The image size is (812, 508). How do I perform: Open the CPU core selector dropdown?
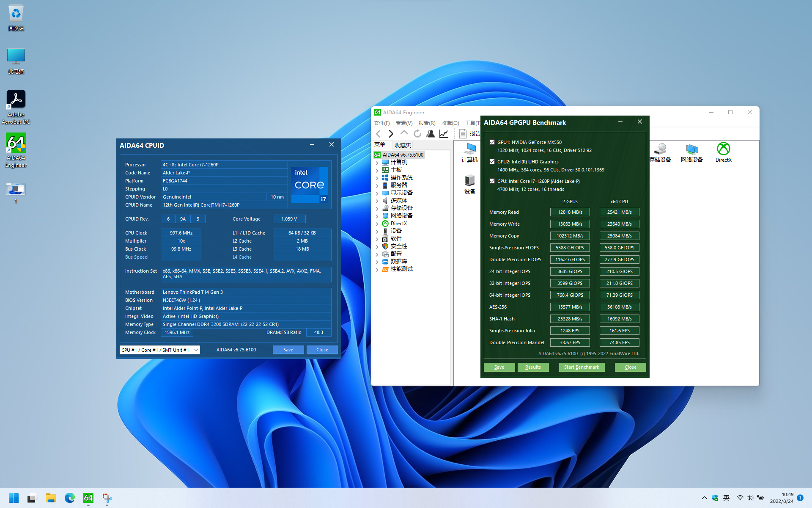coord(160,350)
